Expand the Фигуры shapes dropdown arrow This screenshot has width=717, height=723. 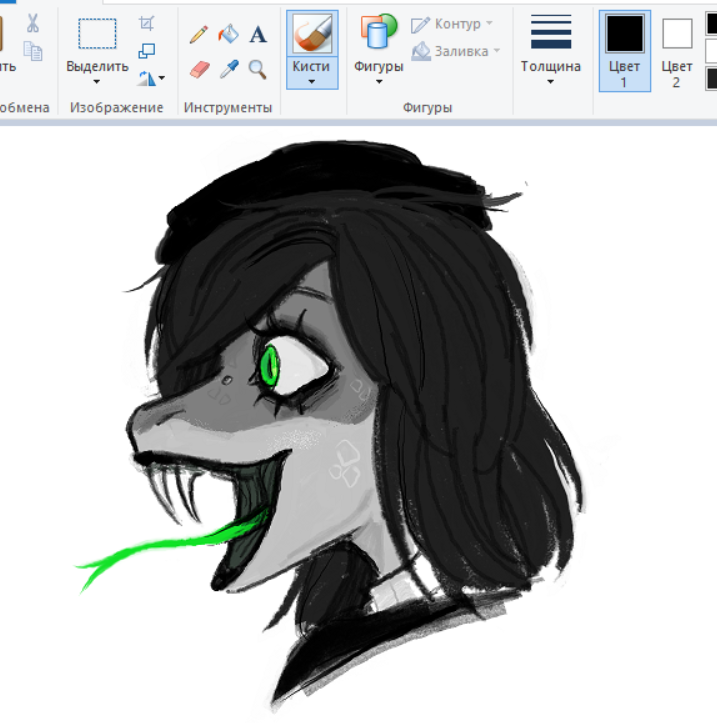tap(379, 82)
